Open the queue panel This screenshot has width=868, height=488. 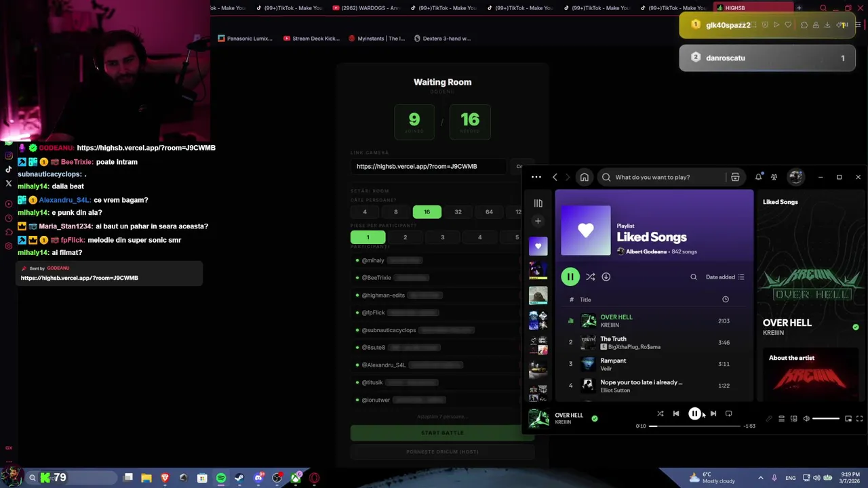[x=781, y=419]
